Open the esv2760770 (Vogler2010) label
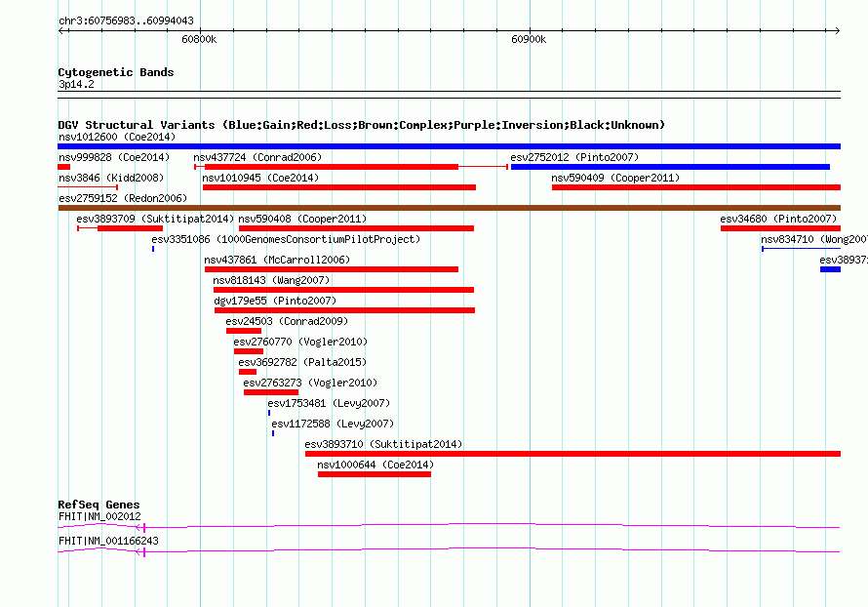This screenshot has height=607, width=868. (x=300, y=342)
